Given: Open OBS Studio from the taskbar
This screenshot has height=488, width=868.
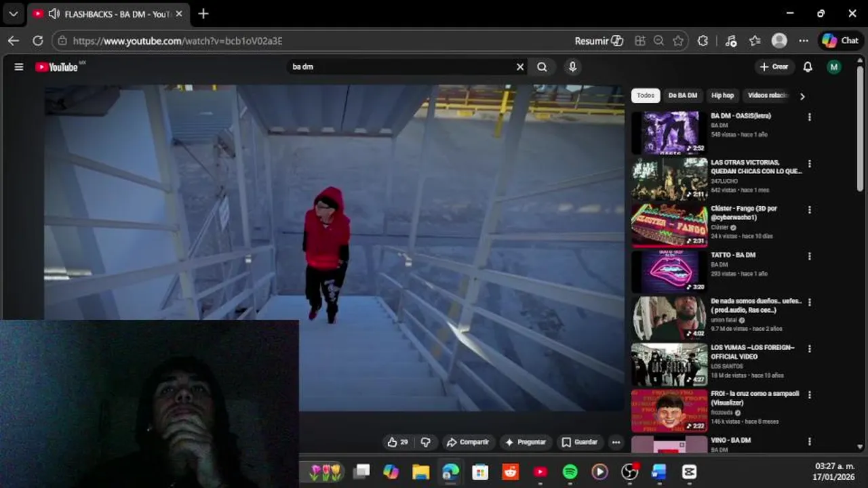Looking at the screenshot, I should pos(630,472).
